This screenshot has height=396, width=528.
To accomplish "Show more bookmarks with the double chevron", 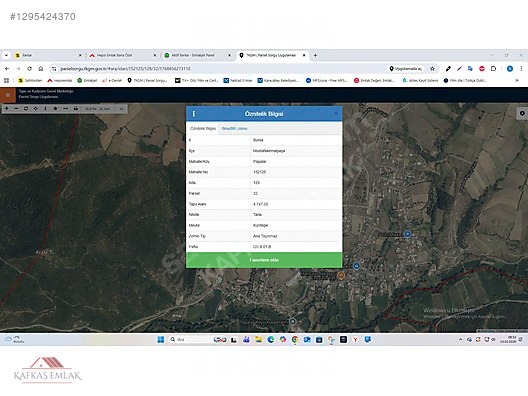I will [517, 80].
